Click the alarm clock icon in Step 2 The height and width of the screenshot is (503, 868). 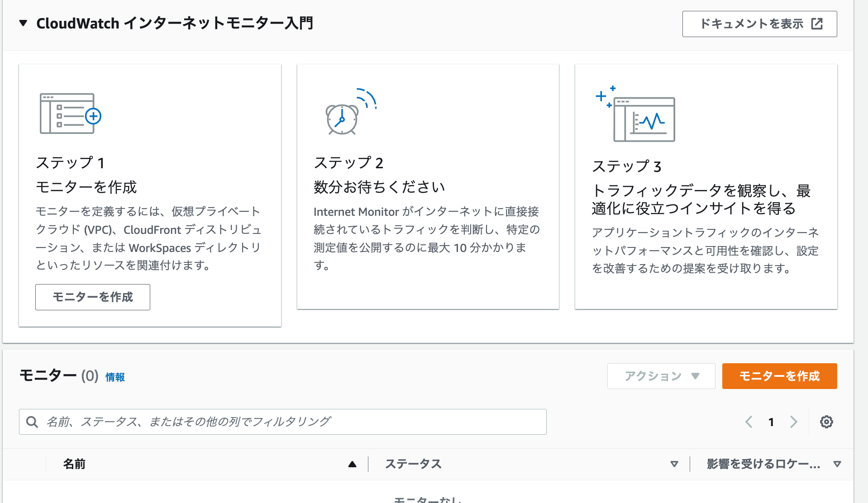(x=351, y=112)
